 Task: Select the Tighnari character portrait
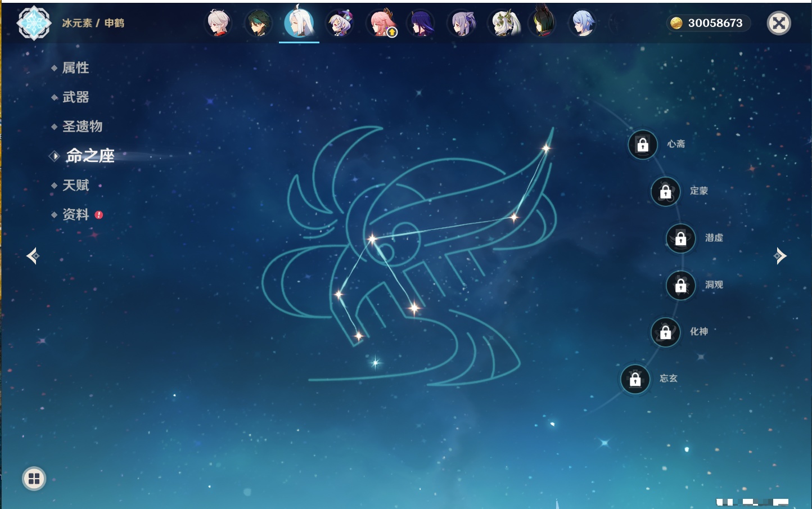coord(543,21)
